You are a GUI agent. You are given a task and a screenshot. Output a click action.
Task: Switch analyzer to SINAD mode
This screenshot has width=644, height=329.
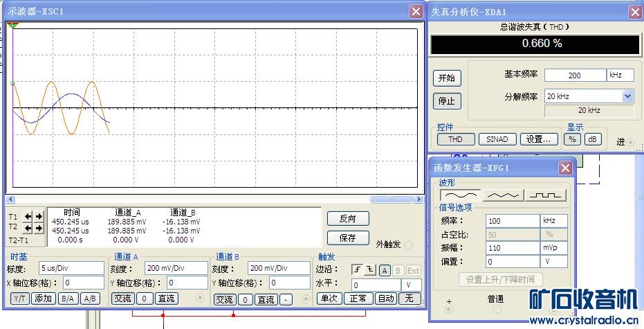497,139
